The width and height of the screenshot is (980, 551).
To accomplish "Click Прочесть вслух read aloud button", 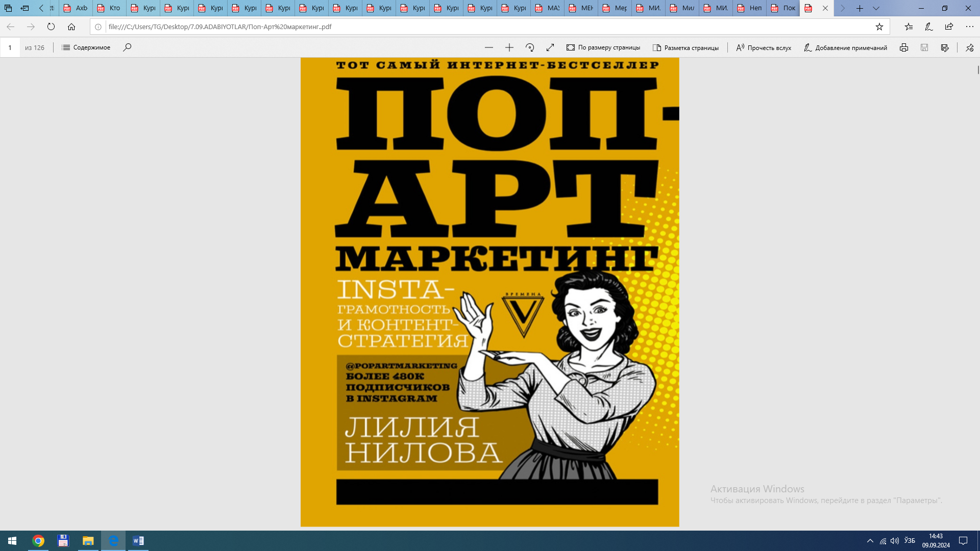I will pos(764,47).
